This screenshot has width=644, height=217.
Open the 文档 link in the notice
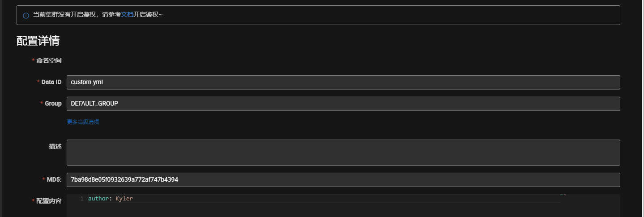pyautogui.click(x=127, y=15)
